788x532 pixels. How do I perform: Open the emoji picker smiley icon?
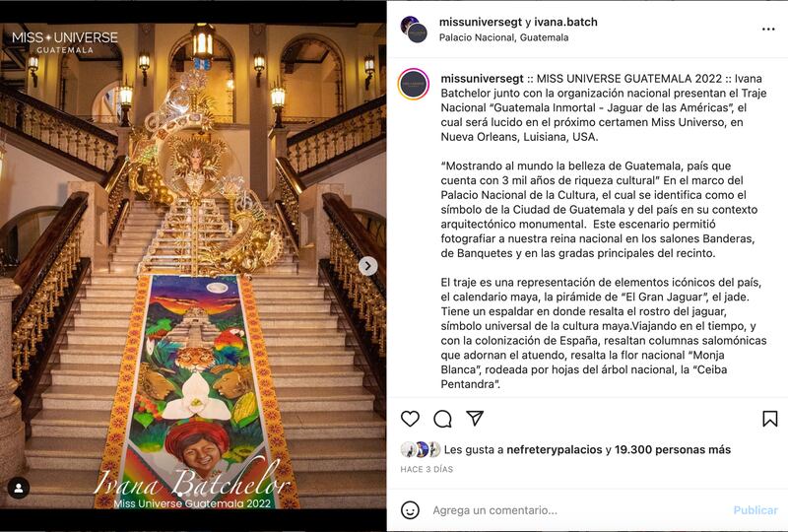point(410,510)
